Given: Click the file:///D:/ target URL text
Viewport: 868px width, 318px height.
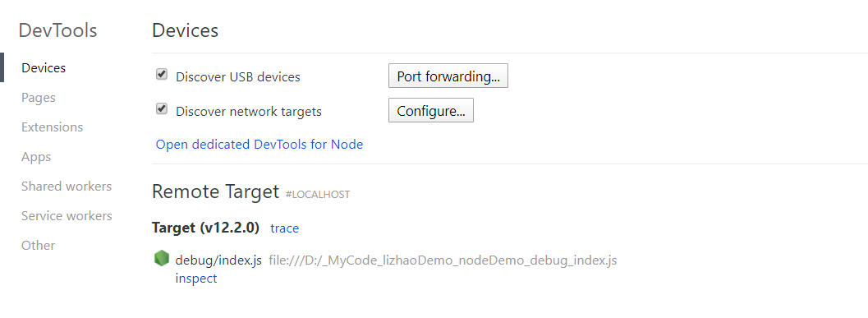Looking at the screenshot, I should (x=443, y=260).
